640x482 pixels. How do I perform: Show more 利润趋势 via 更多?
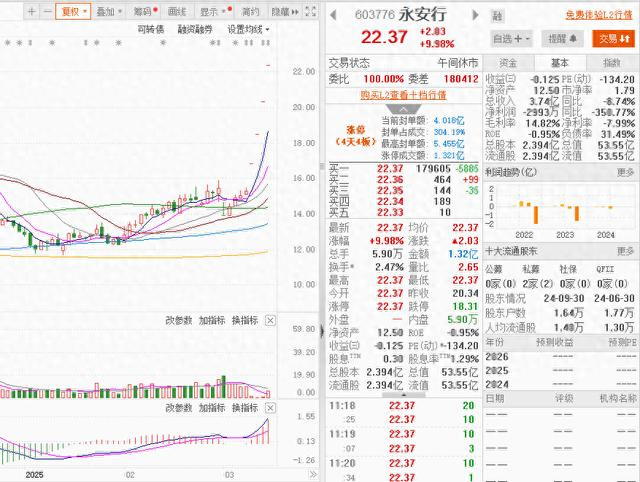pyautogui.click(x=625, y=173)
